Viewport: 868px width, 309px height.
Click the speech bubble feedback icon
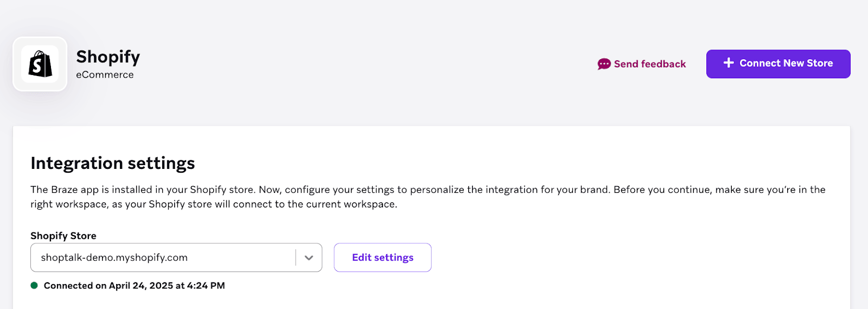(604, 64)
